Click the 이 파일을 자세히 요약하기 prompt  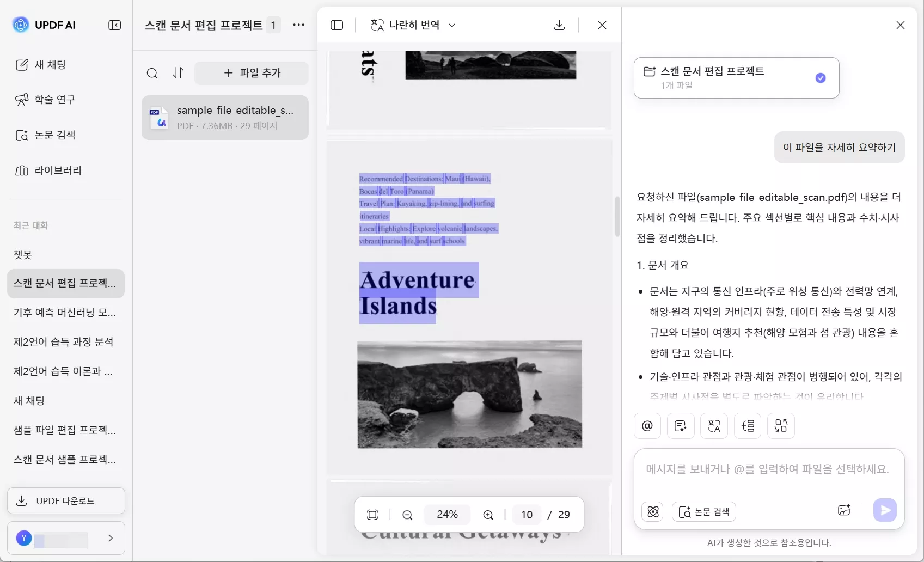tap(839, 147)
